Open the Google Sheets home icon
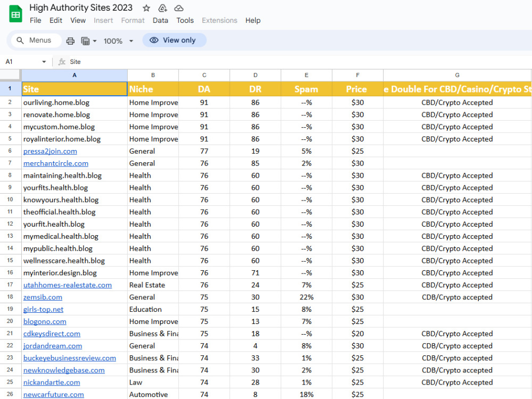 click(x=15, y=14)
